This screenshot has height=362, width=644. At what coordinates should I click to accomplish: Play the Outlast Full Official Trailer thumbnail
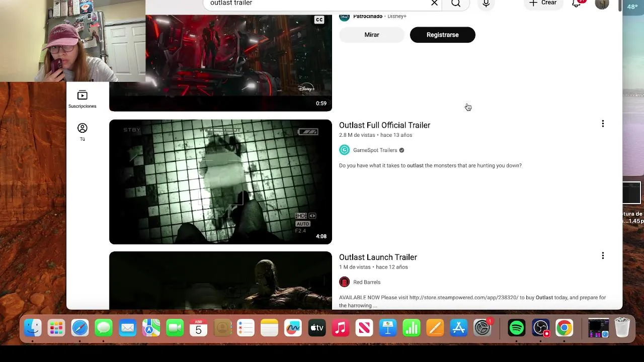pyautogui.click(x=220, y=182)
